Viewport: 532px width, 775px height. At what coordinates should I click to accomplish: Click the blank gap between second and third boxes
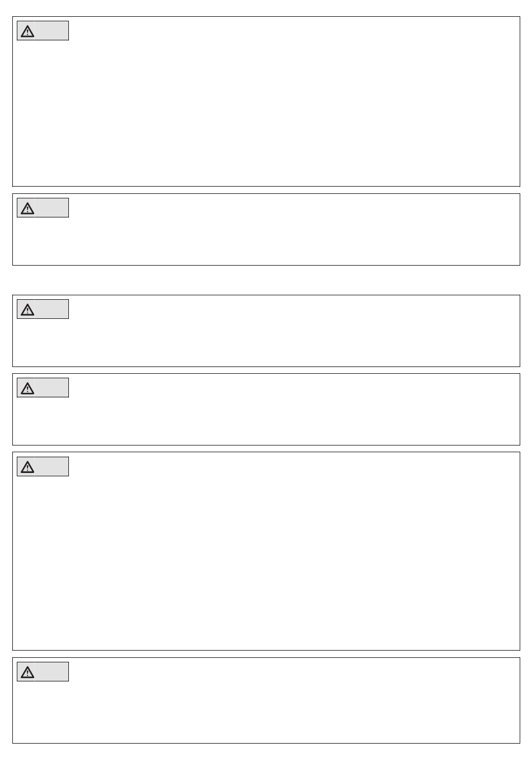click(266, 280)
